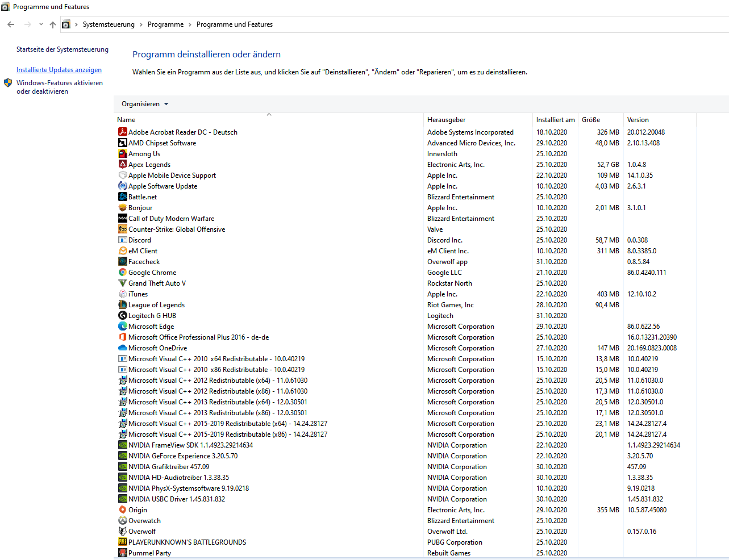Select the Grand Theft Auto V icon
The image size is (729, 560).
pyautogui.click(x=122, y=283)
